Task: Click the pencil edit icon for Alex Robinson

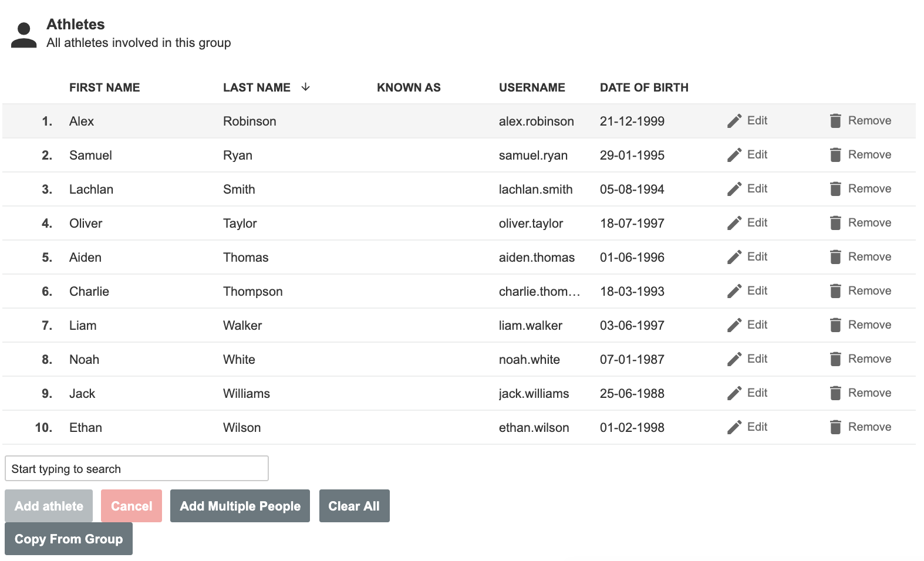Action: point(734,121)
